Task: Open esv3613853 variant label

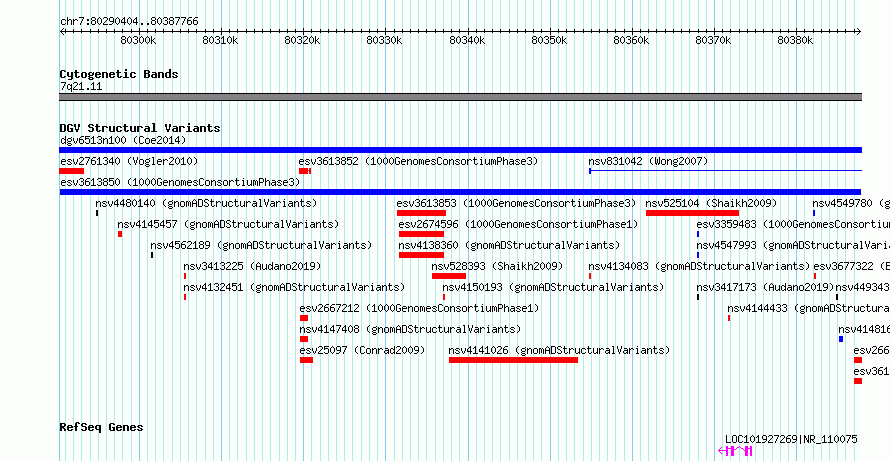Action: click(x=516, y=203)
